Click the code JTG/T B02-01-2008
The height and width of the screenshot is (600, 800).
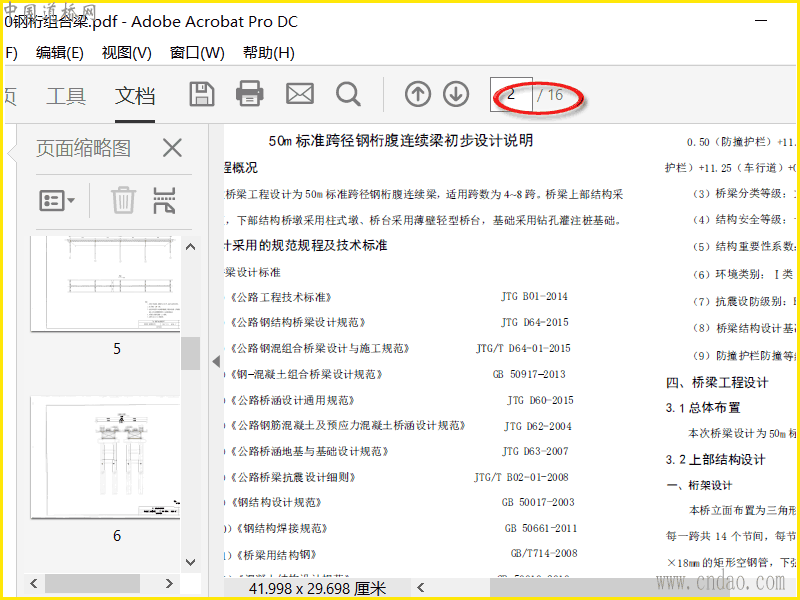pos(521,478)
